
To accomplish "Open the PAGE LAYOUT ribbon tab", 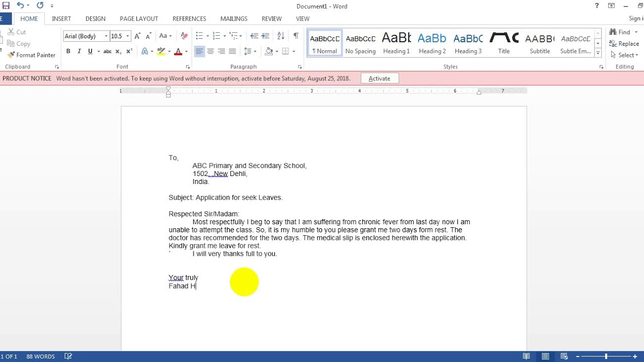I will (x=139, y=19).
